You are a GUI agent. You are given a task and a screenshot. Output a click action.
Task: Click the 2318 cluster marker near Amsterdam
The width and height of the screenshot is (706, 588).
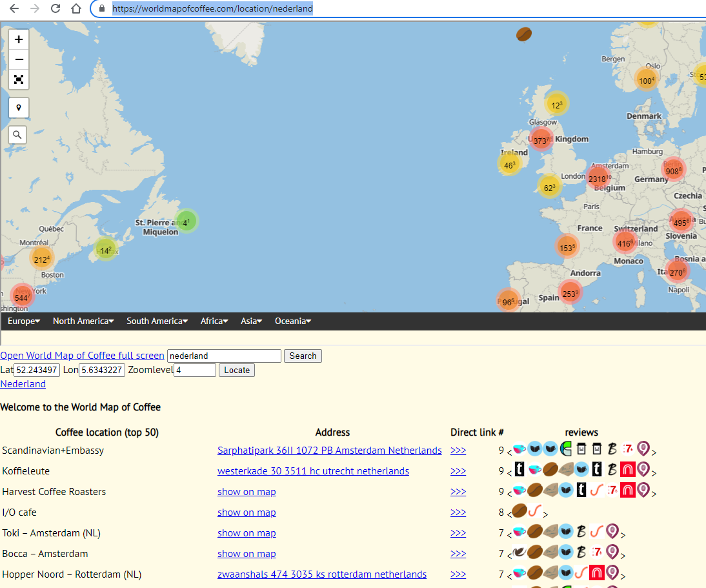598,179
